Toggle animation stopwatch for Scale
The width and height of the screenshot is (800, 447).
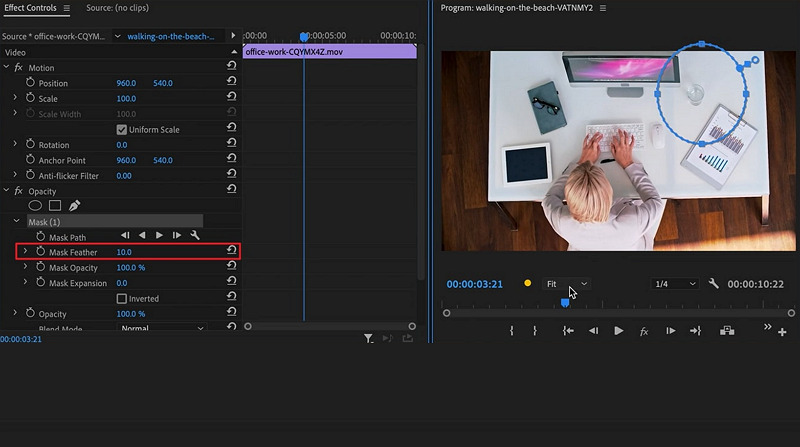tap(30, 97)
